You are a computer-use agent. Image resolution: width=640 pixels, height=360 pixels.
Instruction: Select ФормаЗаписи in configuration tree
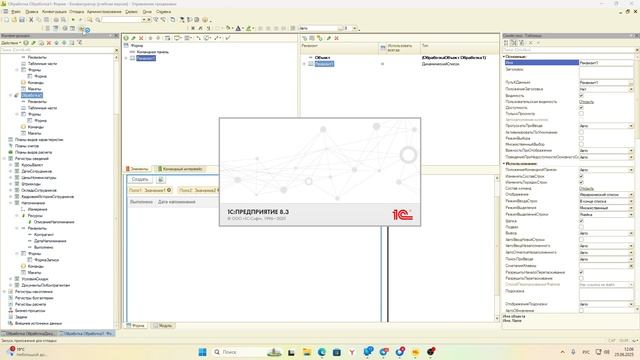(x=47, y=260)
